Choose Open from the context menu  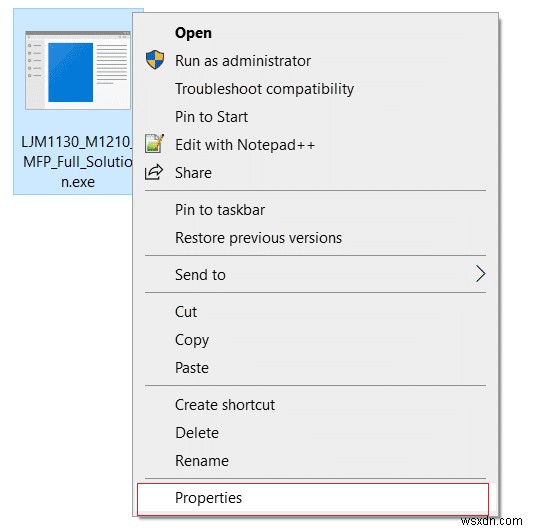tap(193, 33)
